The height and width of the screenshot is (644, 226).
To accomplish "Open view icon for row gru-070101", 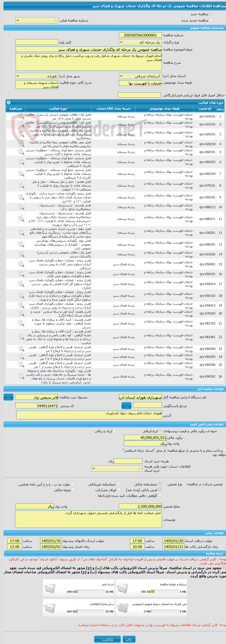I will coord(21,185).
